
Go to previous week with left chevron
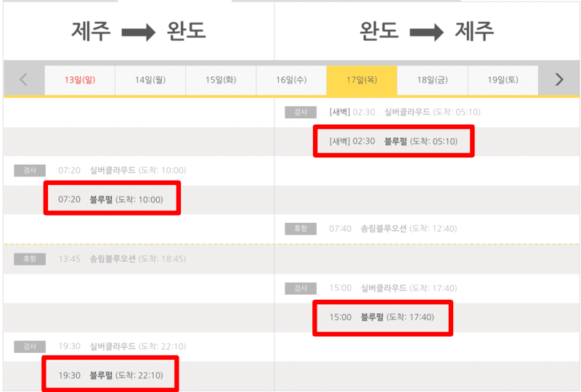click(23, 79)
